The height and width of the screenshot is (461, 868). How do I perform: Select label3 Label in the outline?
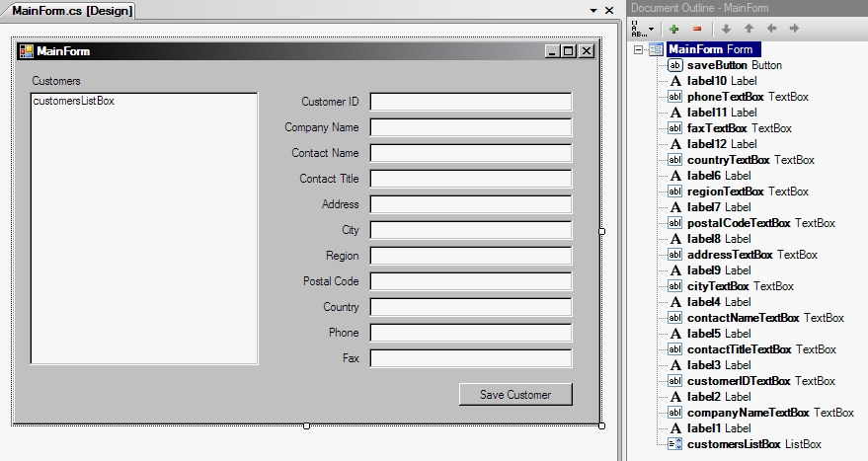click(719, 364)
